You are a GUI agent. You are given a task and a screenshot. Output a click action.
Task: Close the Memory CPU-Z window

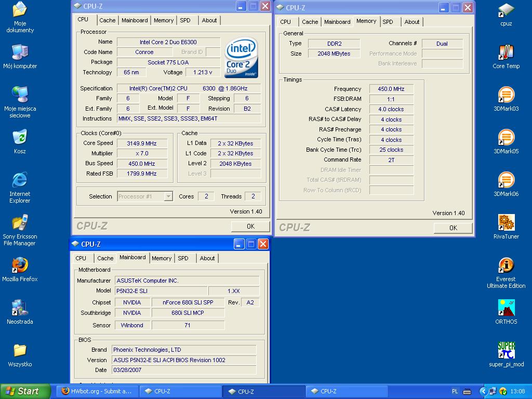(x=468, y=7)
